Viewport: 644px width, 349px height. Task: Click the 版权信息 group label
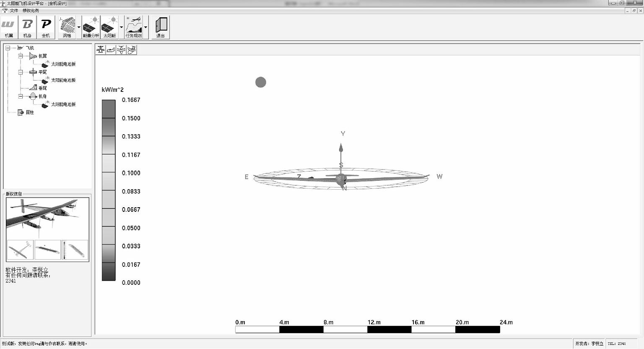click(x=14, y=194)
